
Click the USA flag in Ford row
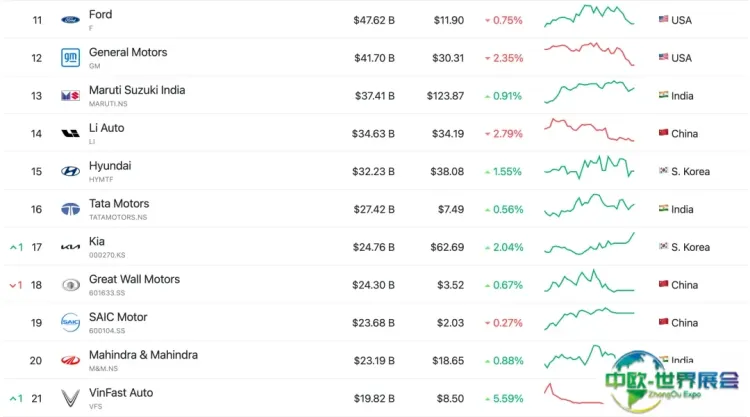(663, 20)
